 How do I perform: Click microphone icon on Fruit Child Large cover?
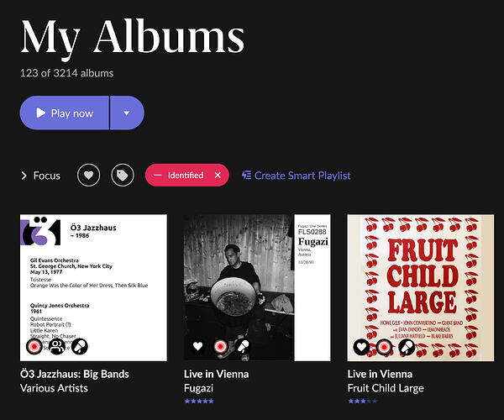(407, 347)
